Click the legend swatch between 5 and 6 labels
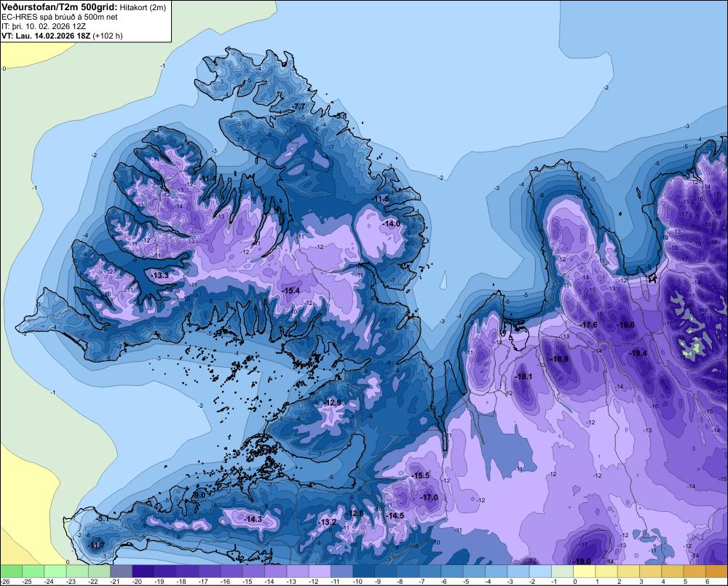This screenshot has width=728, height=586. coord(695,571)
